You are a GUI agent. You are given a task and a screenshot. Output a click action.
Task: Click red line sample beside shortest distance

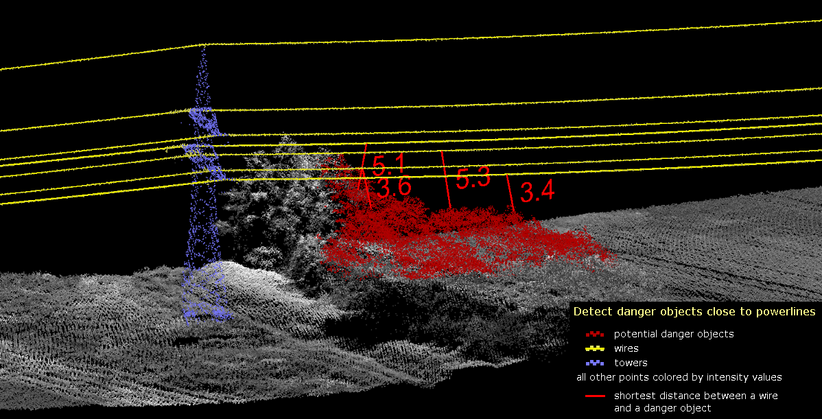point(596,396)
